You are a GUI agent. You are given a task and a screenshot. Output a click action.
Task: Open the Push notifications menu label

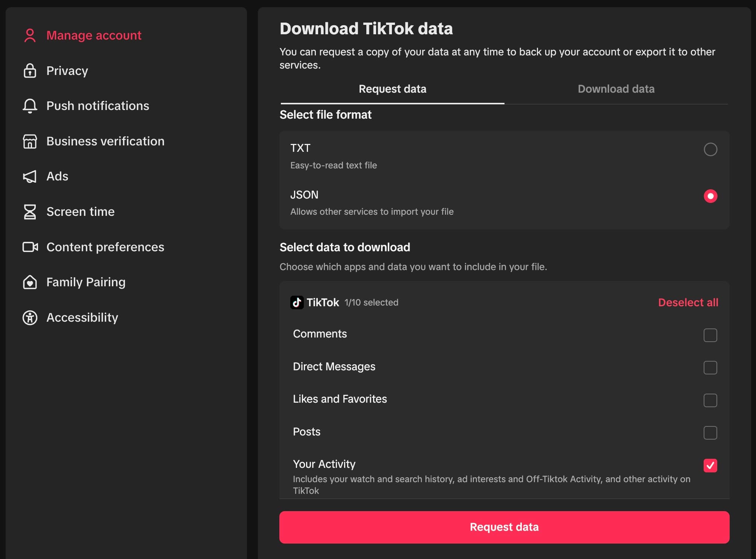pyautogui.click(x=98, y=106)
